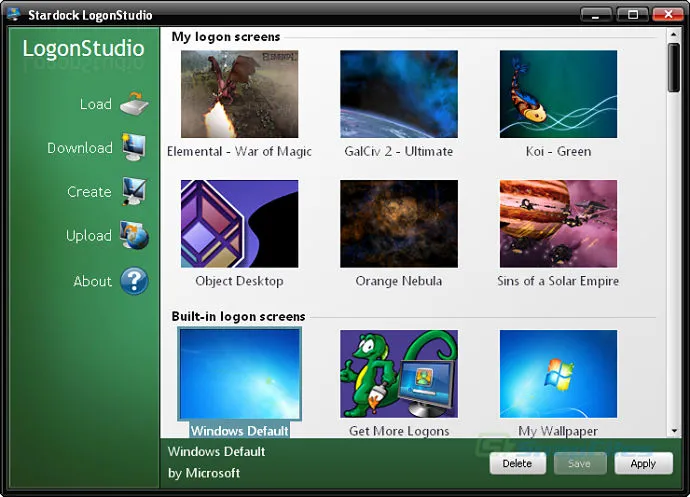This screenshot has width=690, height=497.
Task: Select the Sins of a Solar Empire thumbnail
Action: [x=558, y=224]
